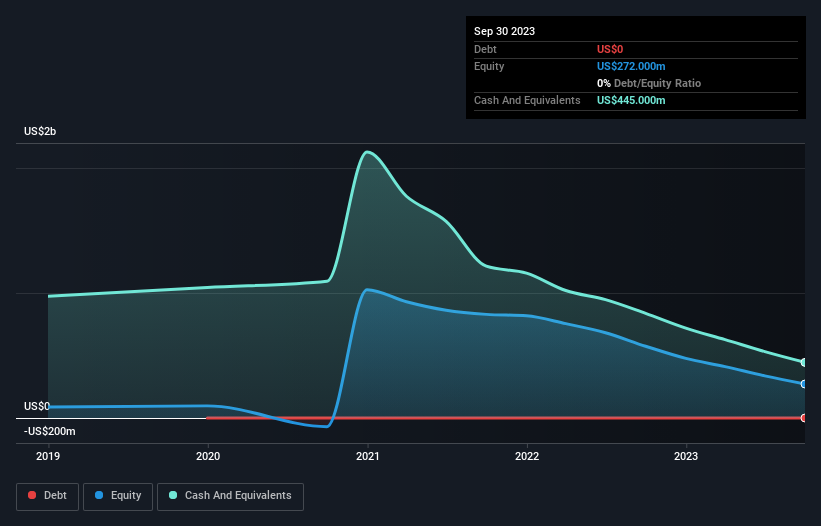Click the -US$200m axis label

click(x=50, y=431)
